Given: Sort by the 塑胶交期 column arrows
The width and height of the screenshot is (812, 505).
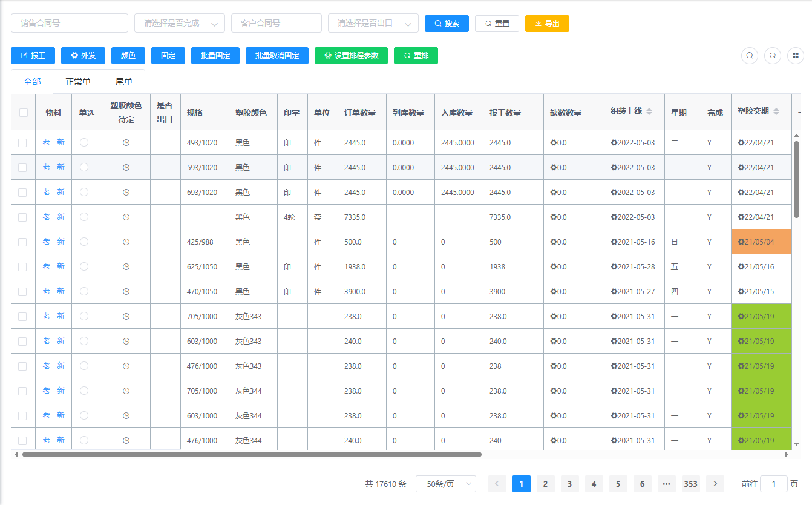Looking at the screenshot, I should pos(776,111).
